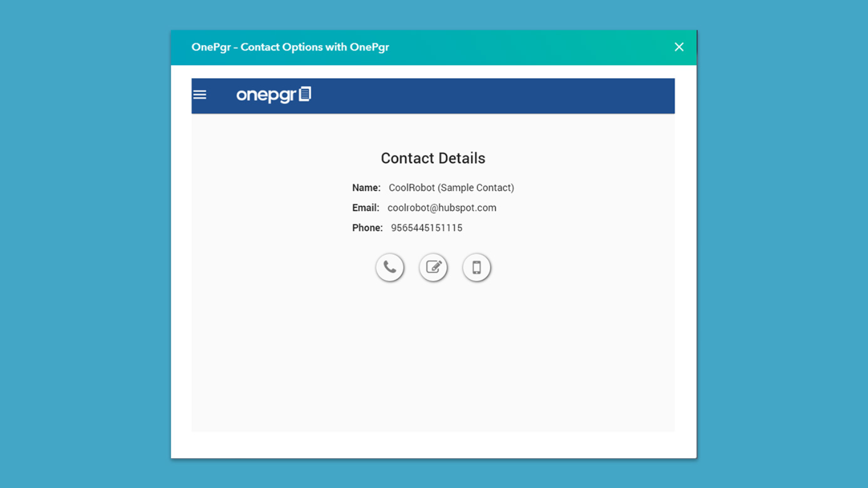Open the hamburger menu in the OnePgr bar

200,95
